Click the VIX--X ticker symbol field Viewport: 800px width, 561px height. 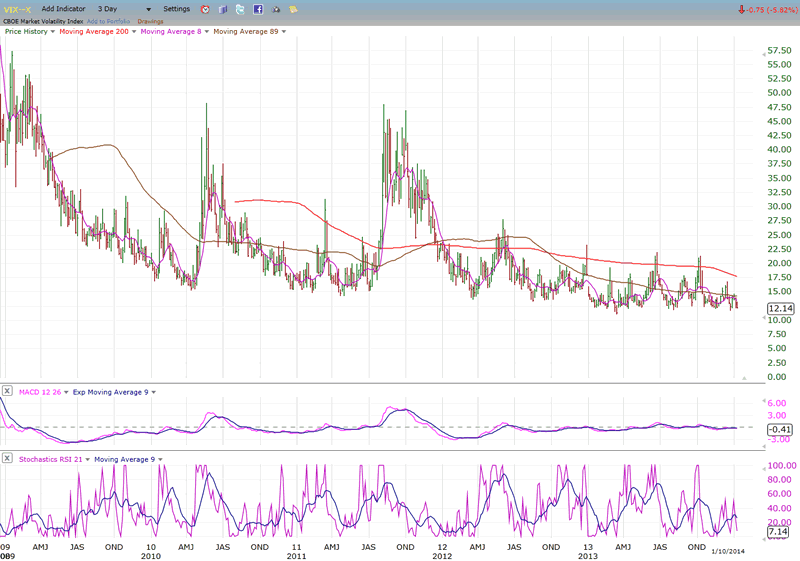(16, 9)
